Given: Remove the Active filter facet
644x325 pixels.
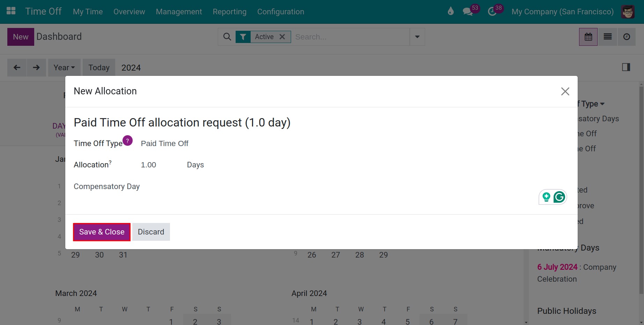Looking at the screenshot, I should click(282, 37).
